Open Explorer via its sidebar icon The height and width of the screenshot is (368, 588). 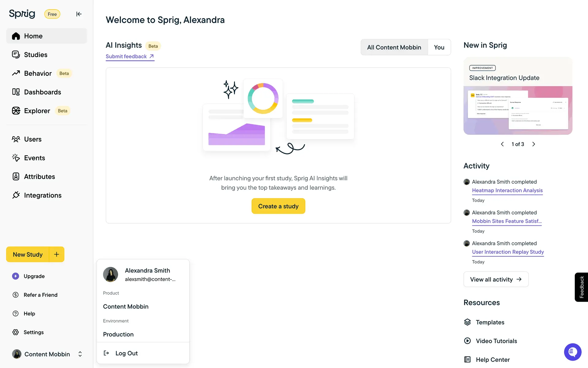pos(16,111)
